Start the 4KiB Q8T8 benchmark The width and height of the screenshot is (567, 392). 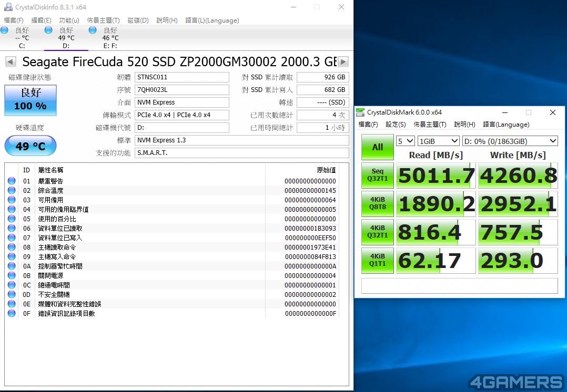378,203
